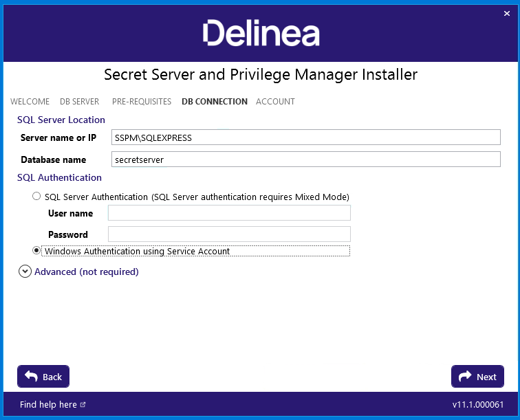Click the Back button
The height and width of the screenshot is (420, 520).
coord(43,376)
